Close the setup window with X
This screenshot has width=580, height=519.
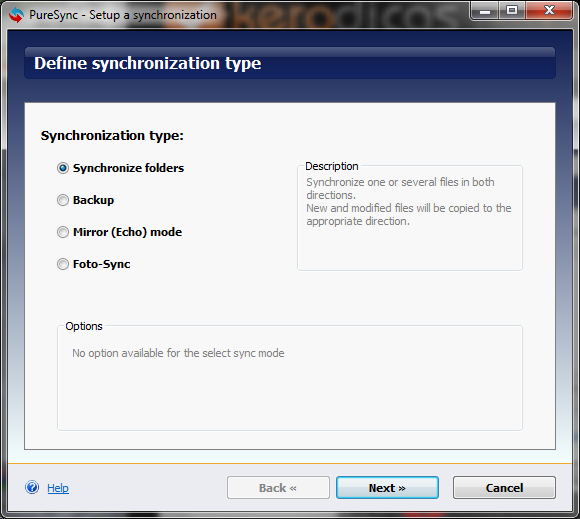coord(549,10)
